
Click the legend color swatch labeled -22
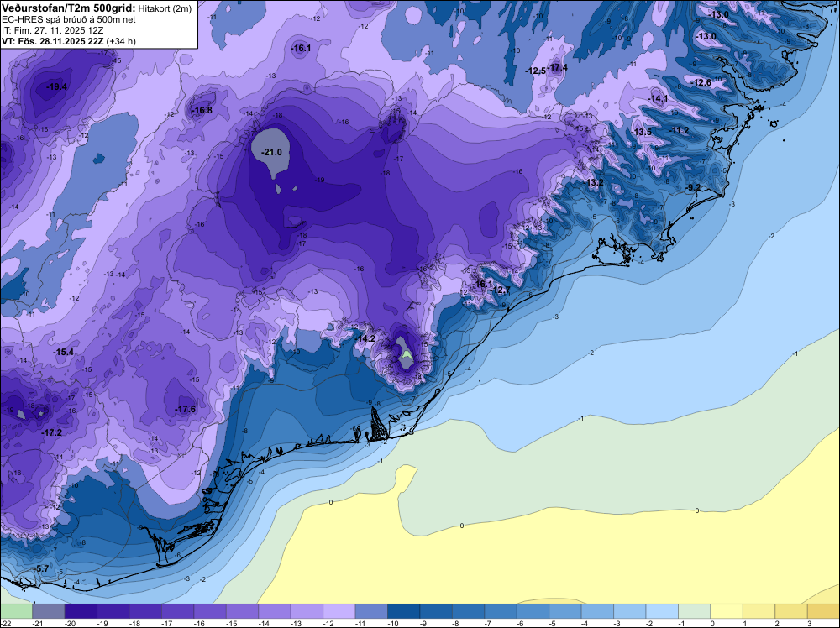point(16,611)
